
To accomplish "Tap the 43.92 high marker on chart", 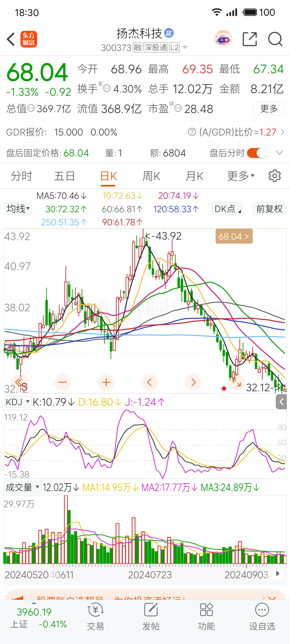I will (x=164, y=236).
